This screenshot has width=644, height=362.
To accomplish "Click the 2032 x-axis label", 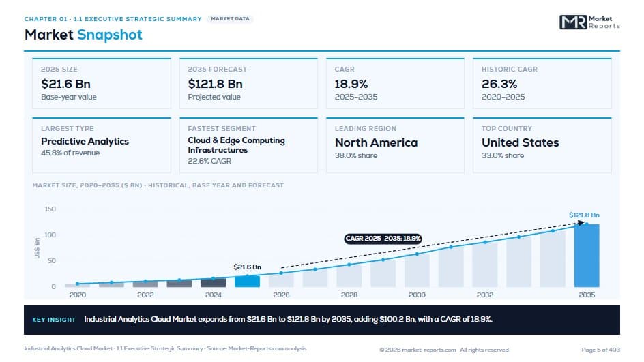I will 484,295.
